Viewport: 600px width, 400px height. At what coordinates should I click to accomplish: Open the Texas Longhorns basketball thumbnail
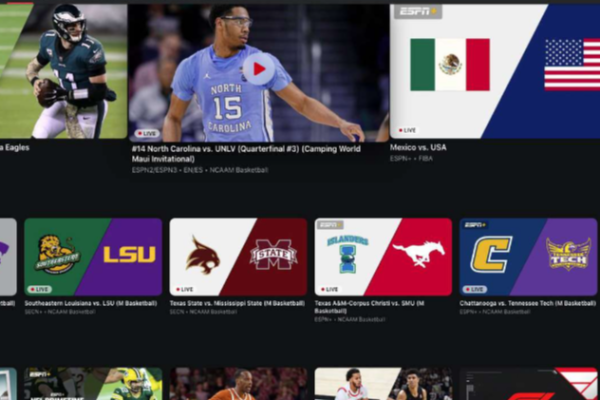pos(238,384)
